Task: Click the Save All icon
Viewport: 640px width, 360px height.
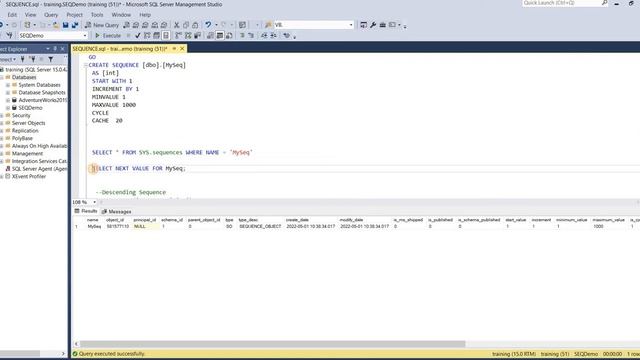Action: pos(75,25)
